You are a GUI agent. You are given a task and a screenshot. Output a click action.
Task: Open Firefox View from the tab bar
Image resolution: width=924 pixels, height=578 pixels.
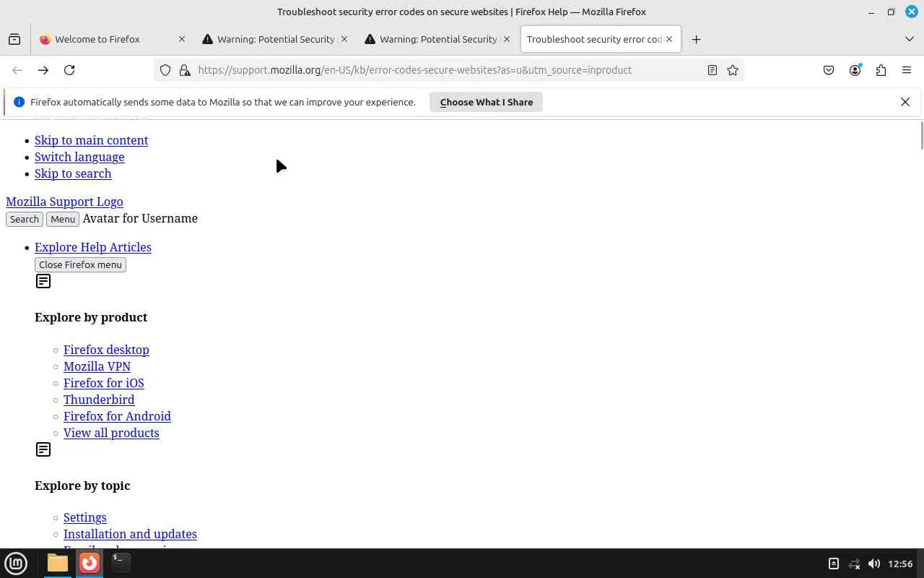coord(14,39)
